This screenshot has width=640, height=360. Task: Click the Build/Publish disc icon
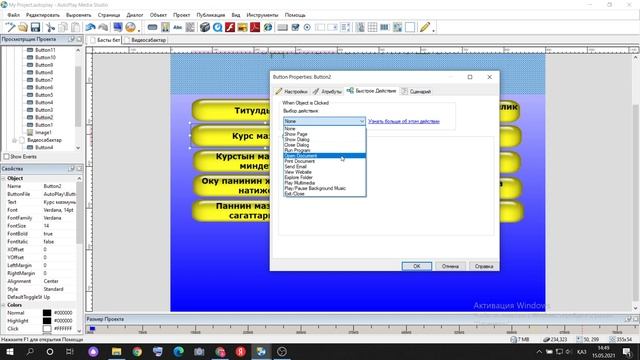click(131, 27)
